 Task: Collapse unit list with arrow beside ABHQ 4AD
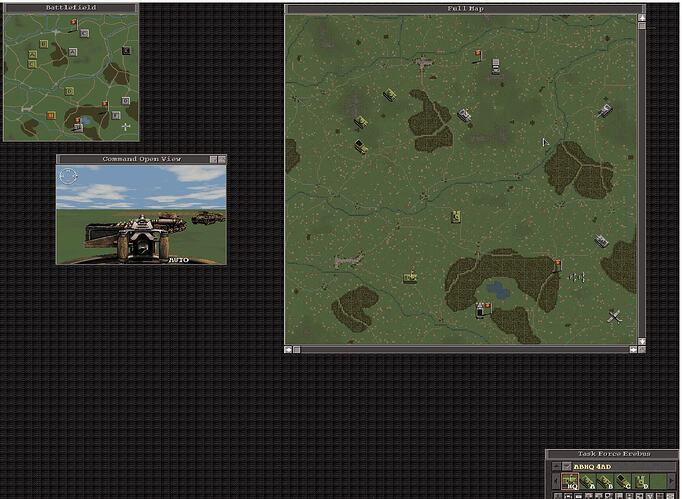556,466
